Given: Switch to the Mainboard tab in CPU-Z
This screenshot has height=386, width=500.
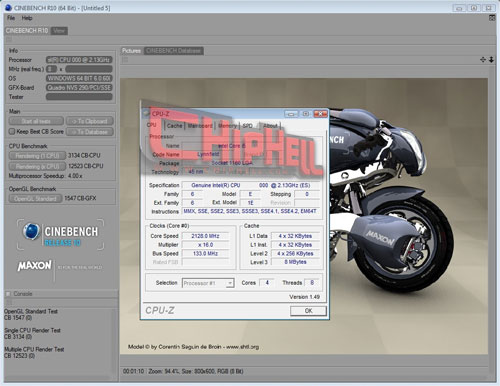Looking at the screenshot, I should coord(200,126).
